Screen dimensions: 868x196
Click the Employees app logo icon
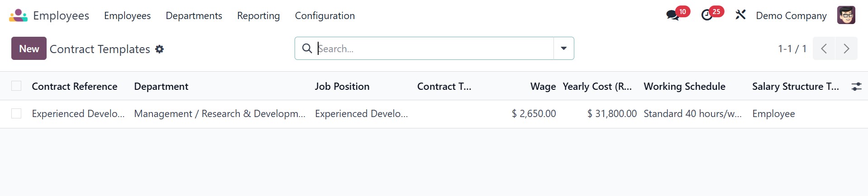tap(18, 15)
